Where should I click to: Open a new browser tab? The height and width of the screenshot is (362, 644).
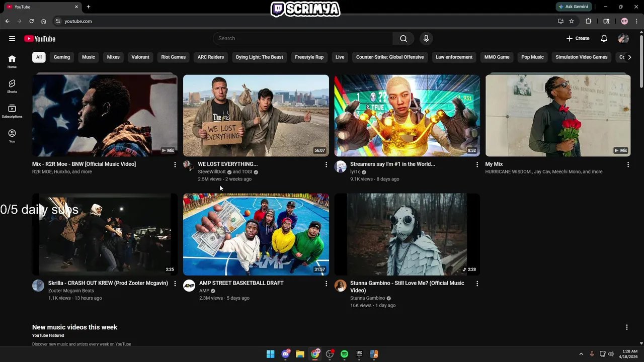coord(89,7)
